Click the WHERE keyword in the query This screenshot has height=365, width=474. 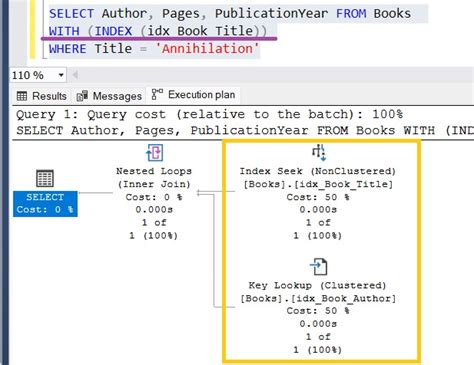[67, 49]
